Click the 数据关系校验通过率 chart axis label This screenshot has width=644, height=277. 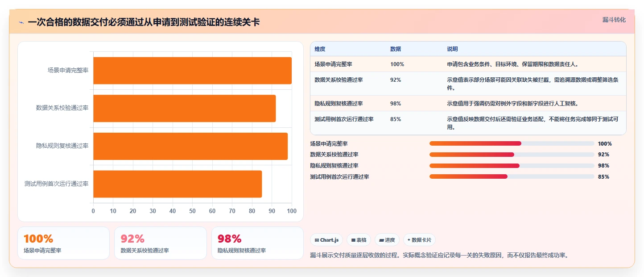coord(62,108)
